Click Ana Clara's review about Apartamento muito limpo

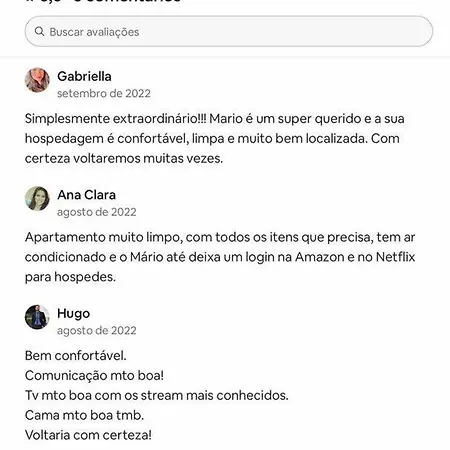click(x=220, y=257)
